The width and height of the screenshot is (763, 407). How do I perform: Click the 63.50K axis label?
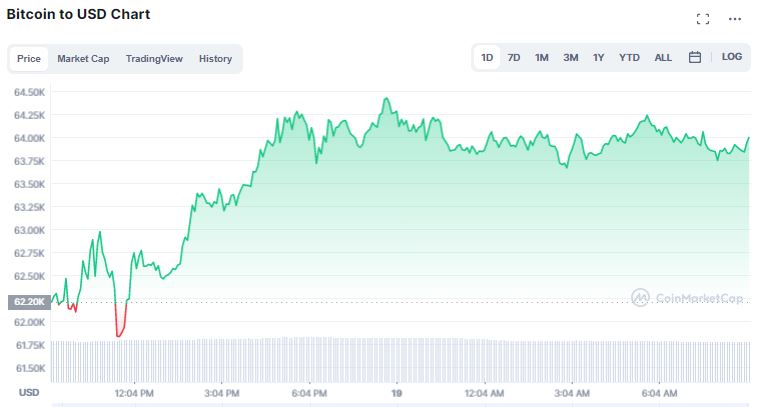pos(29,184)
